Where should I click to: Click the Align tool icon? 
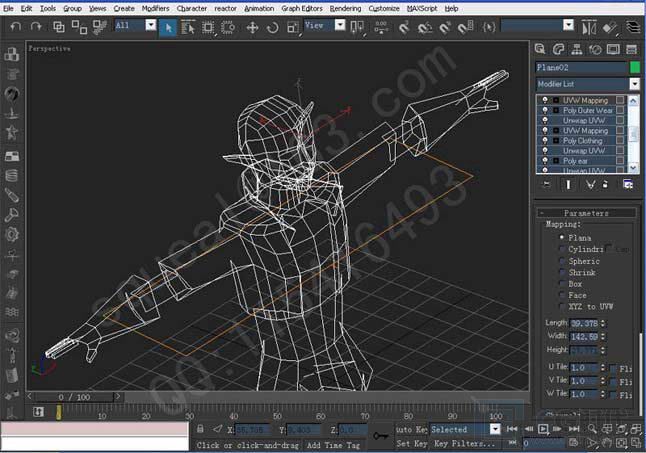(x=611, y=28)
